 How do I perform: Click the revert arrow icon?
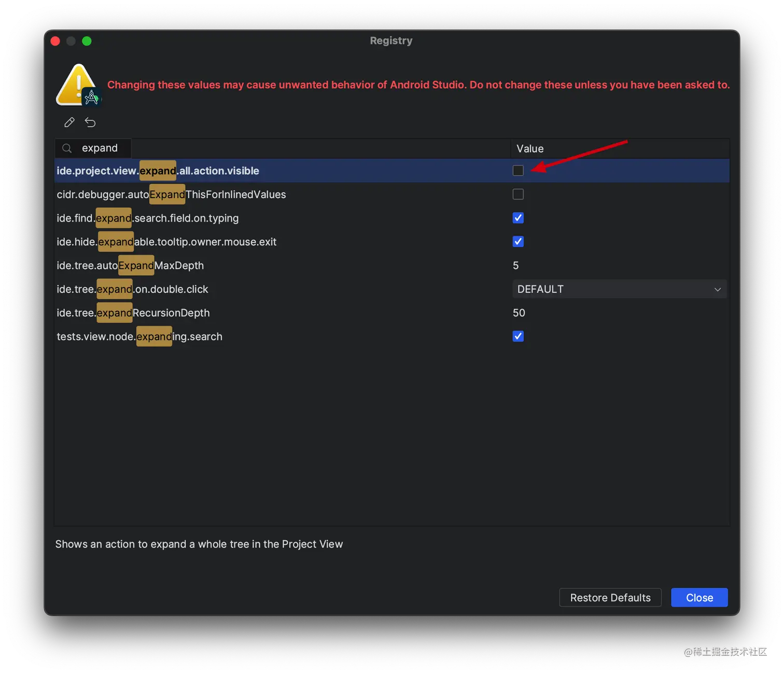pyautogui.click(x=90, y=122)
